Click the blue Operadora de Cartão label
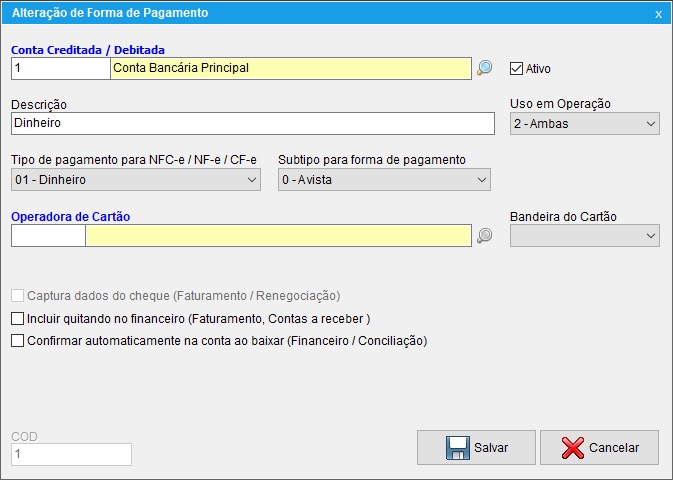 point(71,216)
